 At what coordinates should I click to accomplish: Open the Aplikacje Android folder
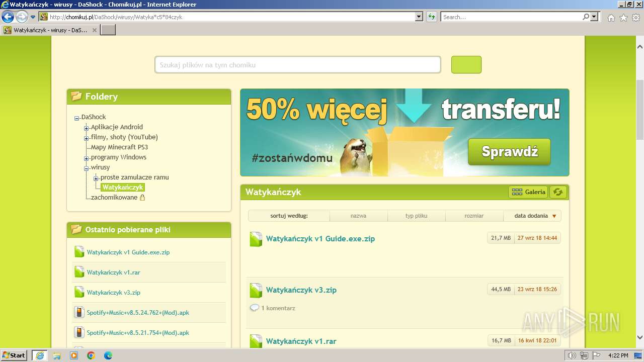[117, 127]
